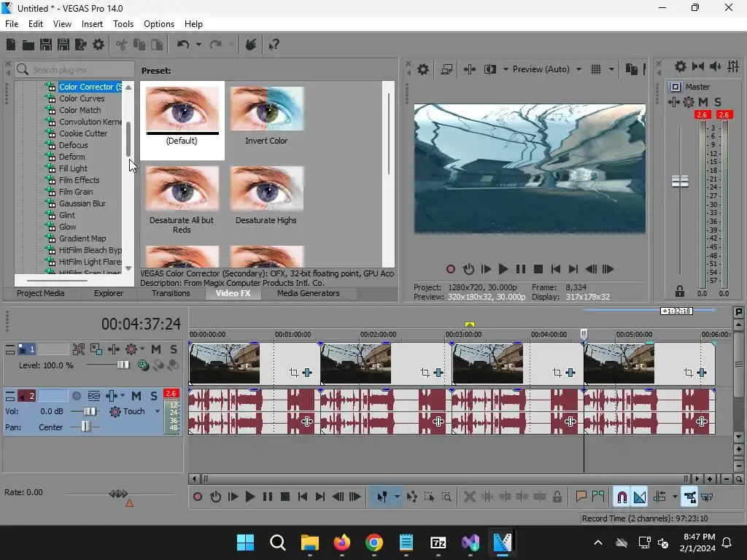The height and width of the screenshot is (560, 747).
Task: Create a new project from the toolbar
Action: (11, 44)
